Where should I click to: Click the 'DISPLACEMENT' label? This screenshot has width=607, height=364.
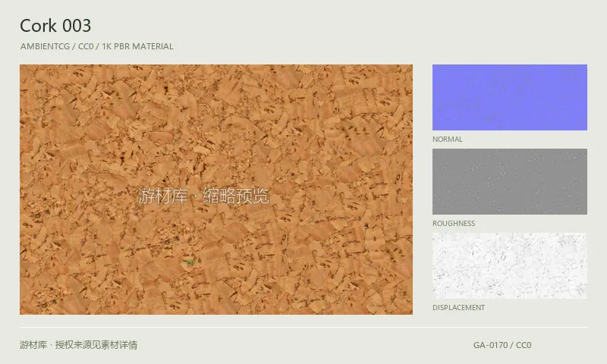[458, 308]
